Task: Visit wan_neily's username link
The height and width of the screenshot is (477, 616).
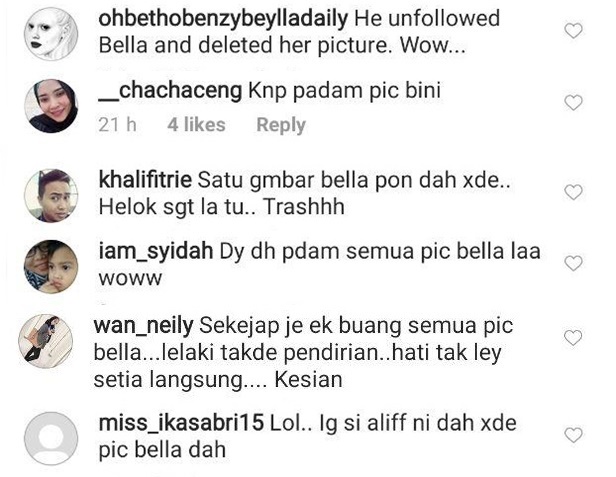Action: pyautogui.click(x=143, y=326)
